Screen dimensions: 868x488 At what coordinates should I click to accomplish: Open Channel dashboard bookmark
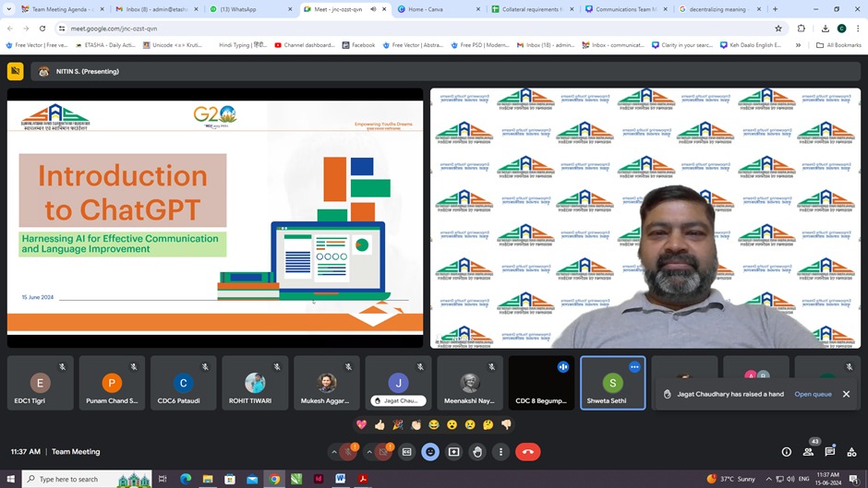[x=305, y=45]
